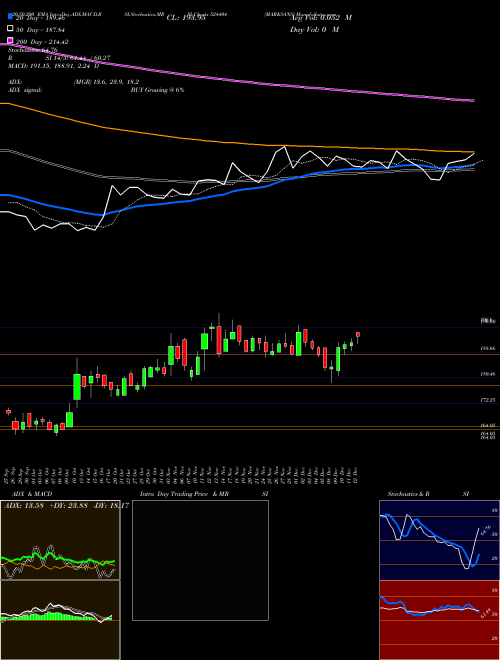Open the blue Stochastics chart panel
Viewport: 500px width, 660px height.
(439, 540)
